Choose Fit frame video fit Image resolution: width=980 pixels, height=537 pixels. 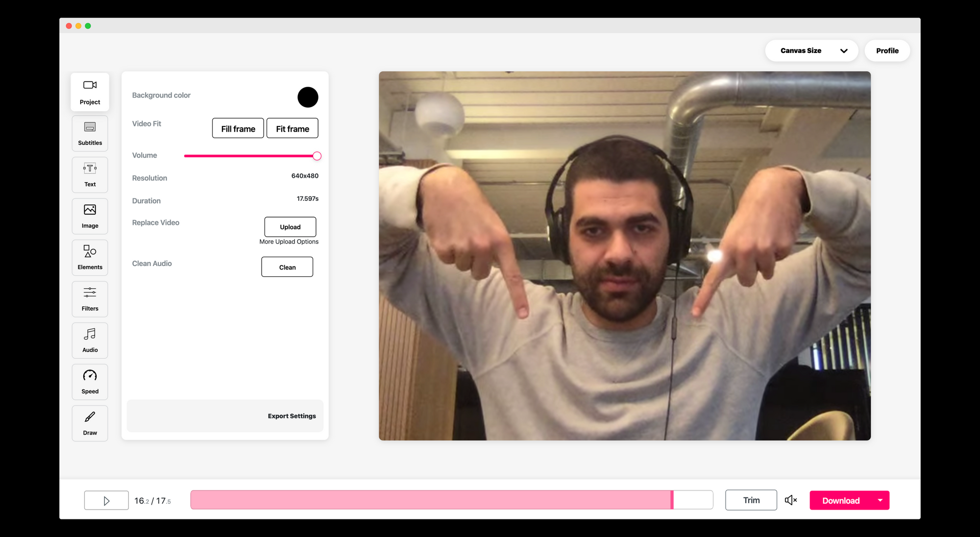[x=293, y=128]
